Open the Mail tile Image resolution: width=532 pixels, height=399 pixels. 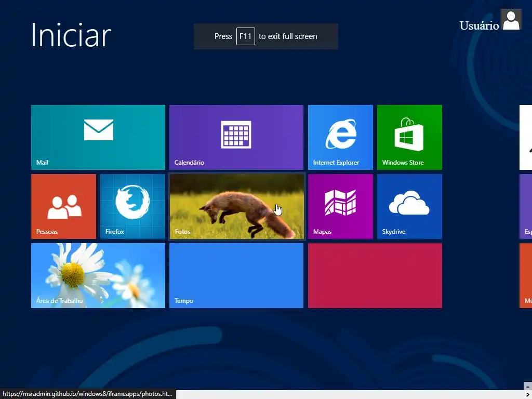(x=98, y=137)
